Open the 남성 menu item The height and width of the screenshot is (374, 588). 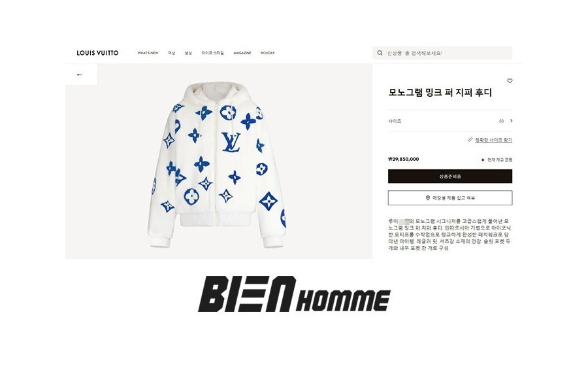click(x=188, y=53)
